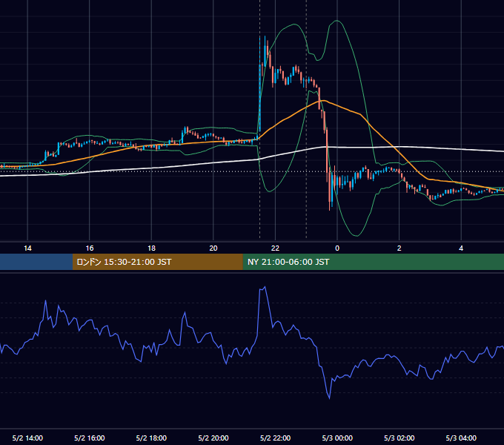Screen dimensions: 504x445
Task: Click the 5/2 18:00 date label
Action: [151, 438]
